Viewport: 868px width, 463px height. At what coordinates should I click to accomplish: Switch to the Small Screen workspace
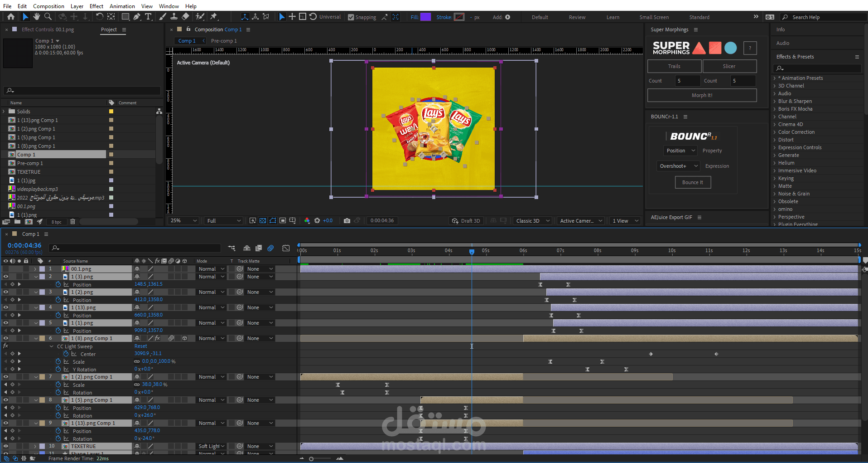654,17
